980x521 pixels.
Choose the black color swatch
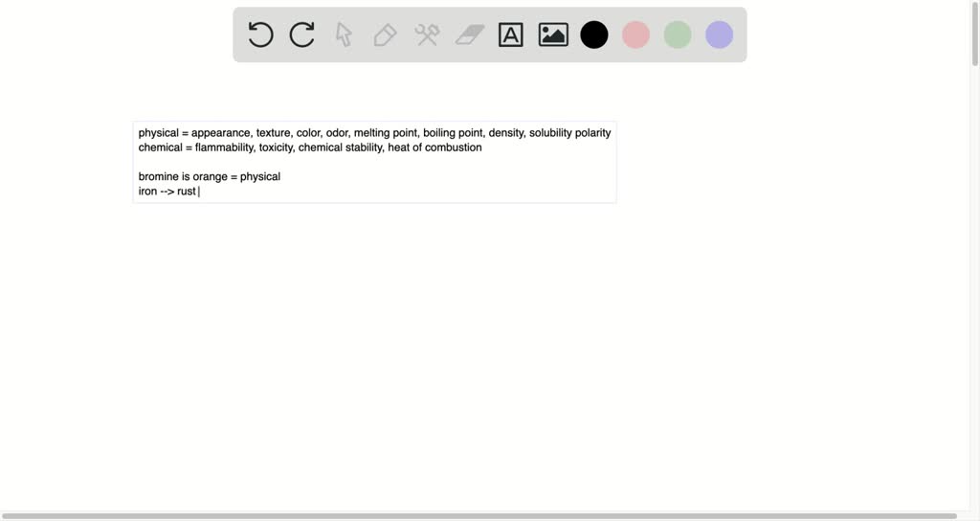click(593, 34)
